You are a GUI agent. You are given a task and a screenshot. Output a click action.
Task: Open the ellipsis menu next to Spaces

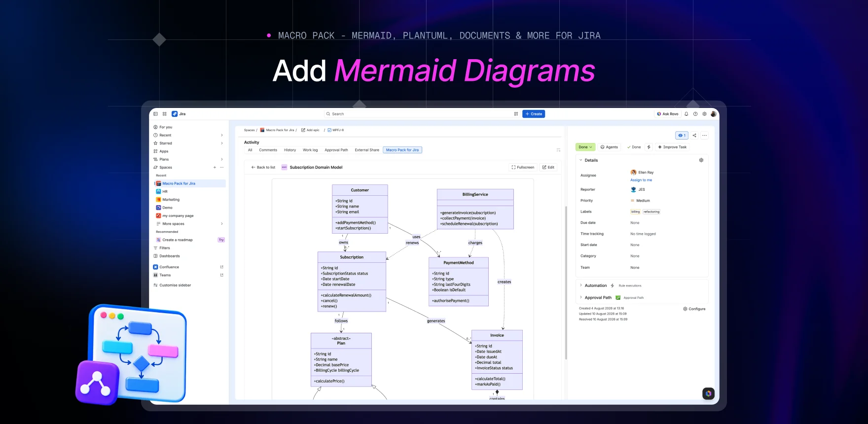tap(222, 167)
